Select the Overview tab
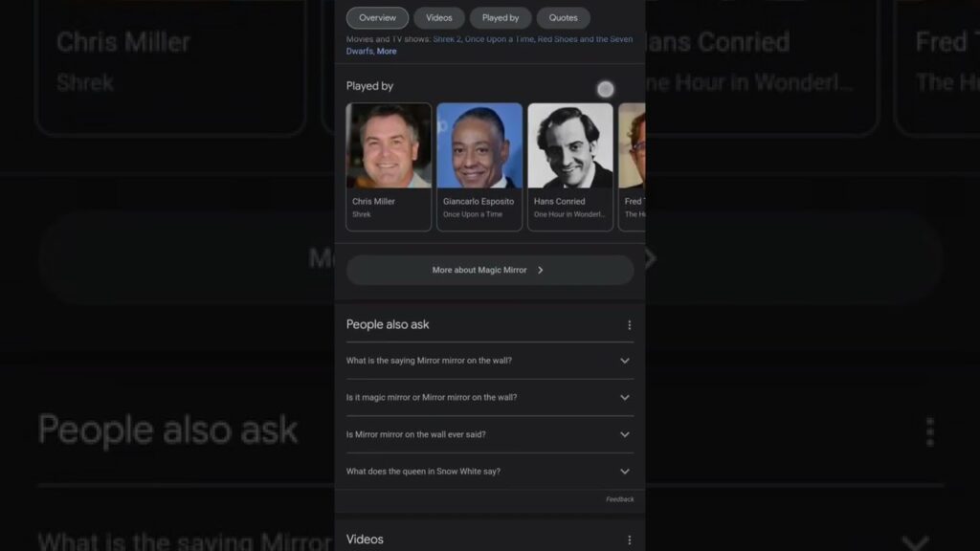 tap(377, 18)
